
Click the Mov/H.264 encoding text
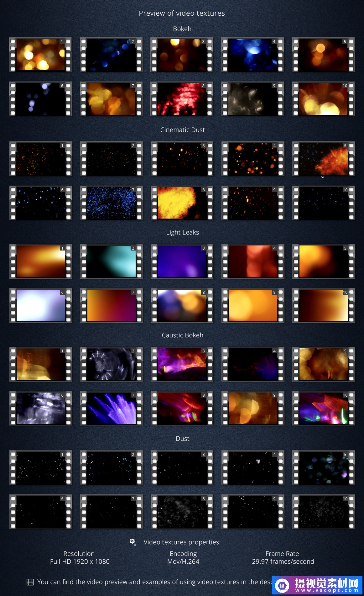coord(183,562)
